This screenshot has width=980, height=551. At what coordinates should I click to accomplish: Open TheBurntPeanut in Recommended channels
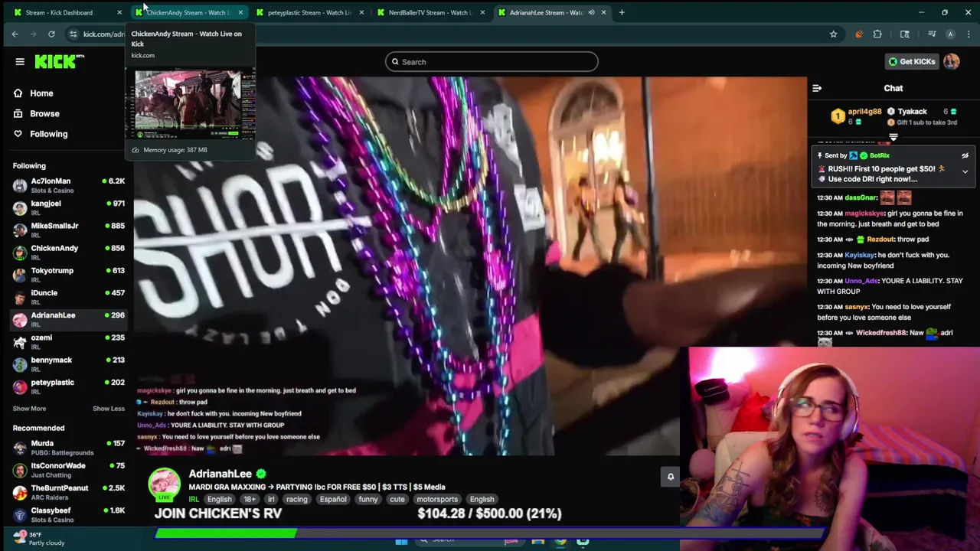click(x=68, y=491)
